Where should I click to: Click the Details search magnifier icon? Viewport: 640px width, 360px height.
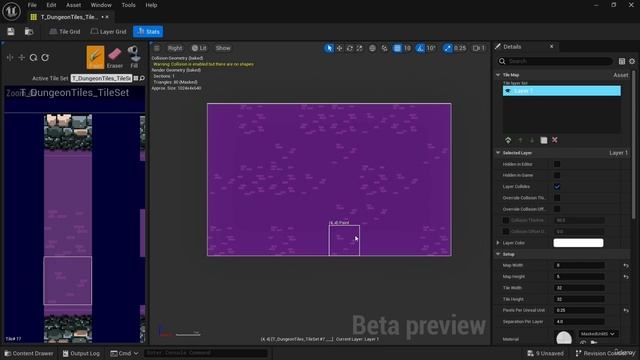[502, 61]
